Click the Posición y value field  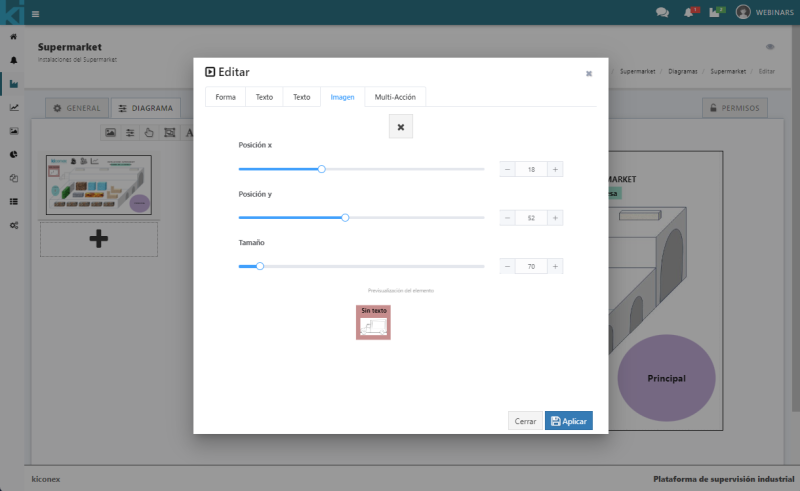(x=531, y=218)
